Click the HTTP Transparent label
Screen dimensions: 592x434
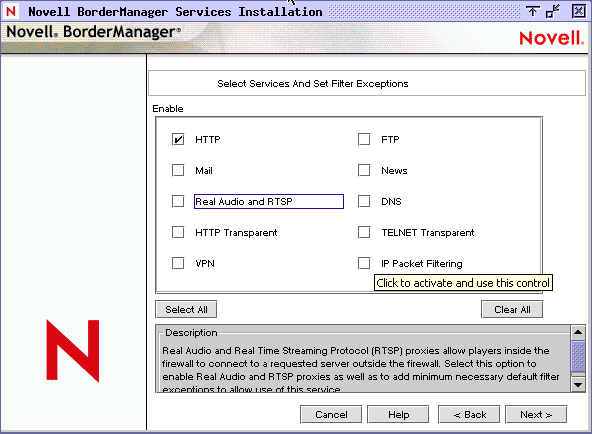click(236, 232)
